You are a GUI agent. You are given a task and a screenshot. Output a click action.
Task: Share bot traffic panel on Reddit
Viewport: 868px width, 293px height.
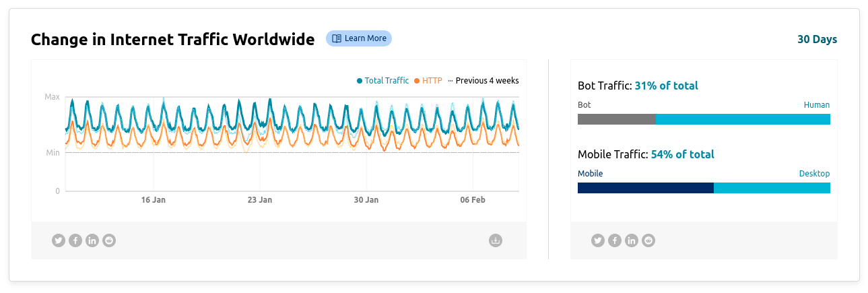pyautogui.click(x=648, y=240)
